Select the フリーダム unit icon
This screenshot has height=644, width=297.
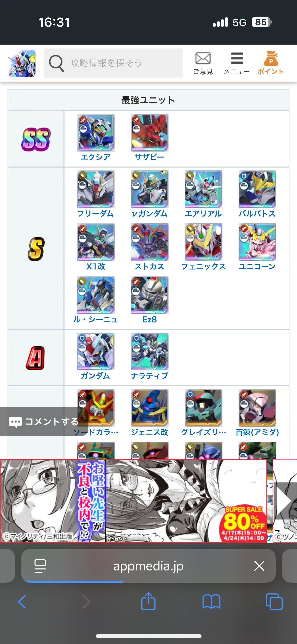pos(96,189)
